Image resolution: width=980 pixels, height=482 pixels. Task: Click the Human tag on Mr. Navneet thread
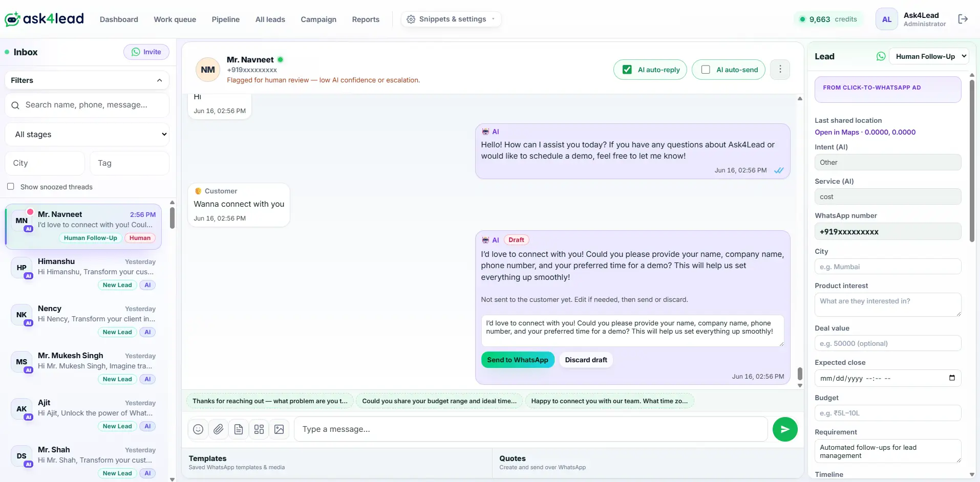point(140,238)
